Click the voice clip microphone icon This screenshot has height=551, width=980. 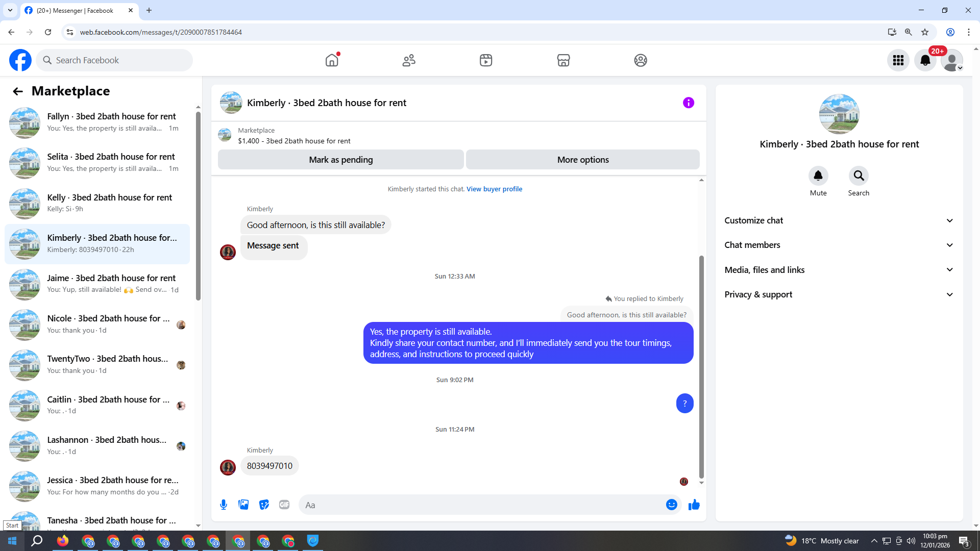(224, 505)
